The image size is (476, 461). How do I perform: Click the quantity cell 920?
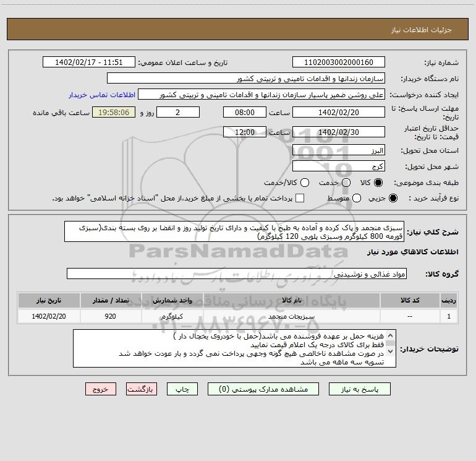(x=111, y=316)
